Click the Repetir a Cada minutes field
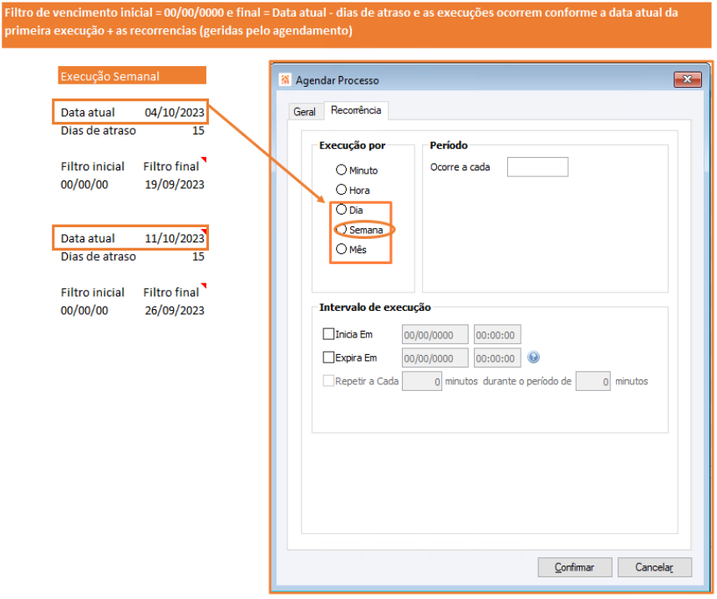 (x=422, y=381)
